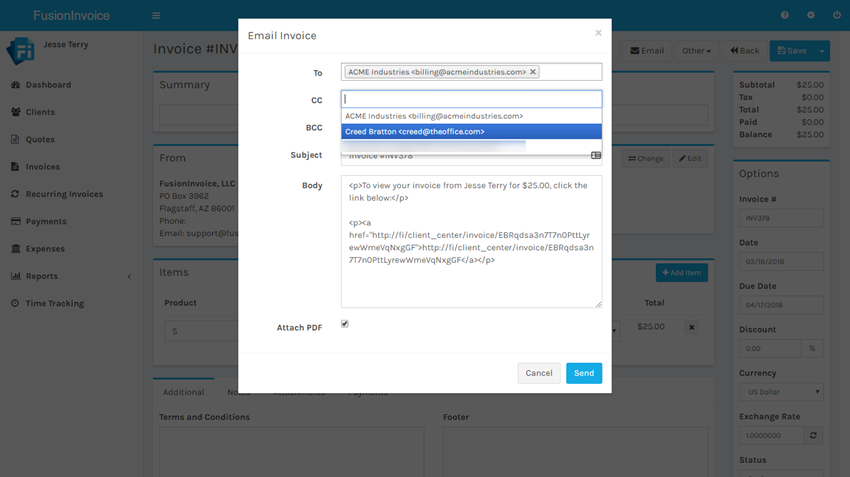Delete the item row with X button

tap(691, 327)
